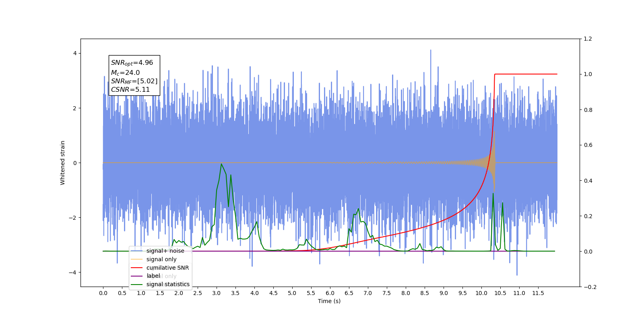The image size is (644, 322).
Task: Click the 'Whitened strain' y-axis label
Action: point(62,163)
